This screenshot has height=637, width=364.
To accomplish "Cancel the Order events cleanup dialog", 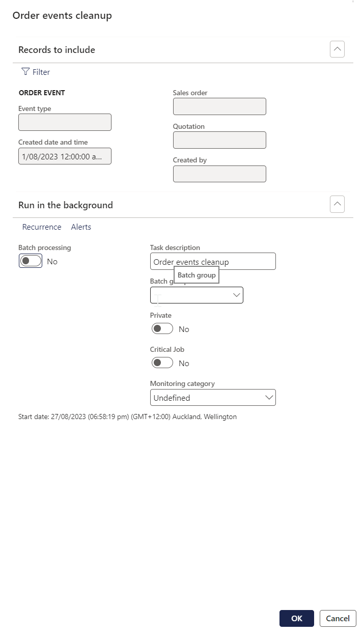I will (x=338, y=618).
